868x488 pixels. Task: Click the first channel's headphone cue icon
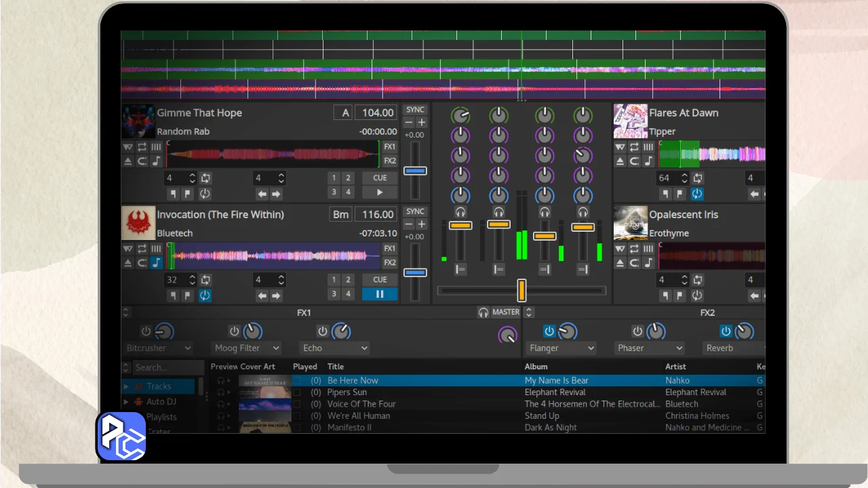coord(460,212)
